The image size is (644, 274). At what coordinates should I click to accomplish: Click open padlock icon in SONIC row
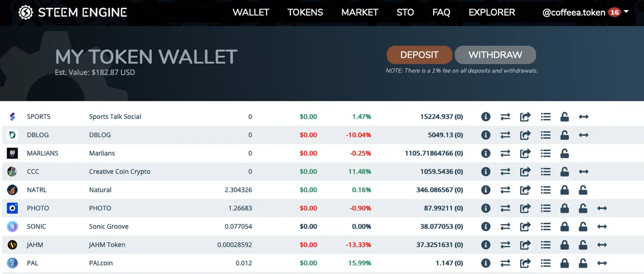583,227
